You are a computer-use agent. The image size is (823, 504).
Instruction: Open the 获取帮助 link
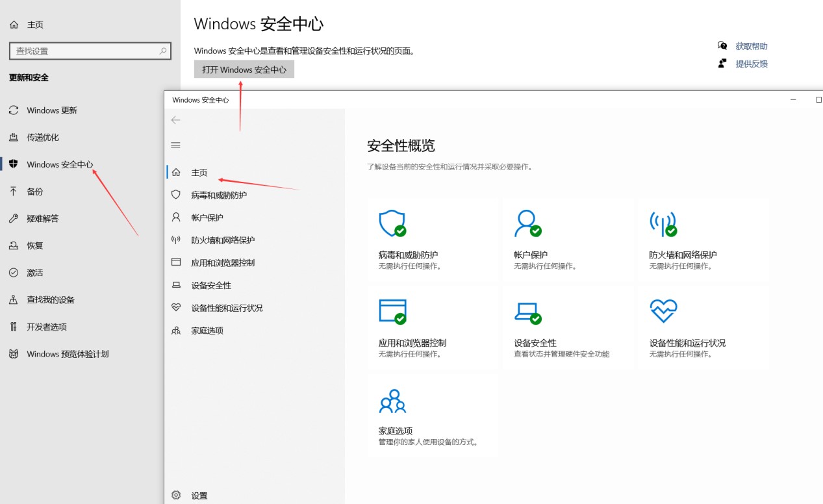coord(751,46)
